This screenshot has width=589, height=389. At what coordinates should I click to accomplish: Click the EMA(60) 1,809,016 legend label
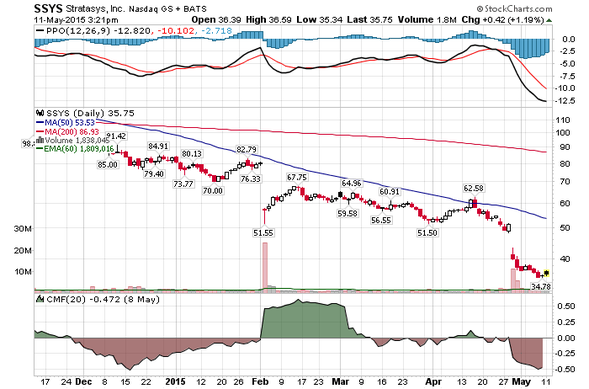[x=79, y=149]
